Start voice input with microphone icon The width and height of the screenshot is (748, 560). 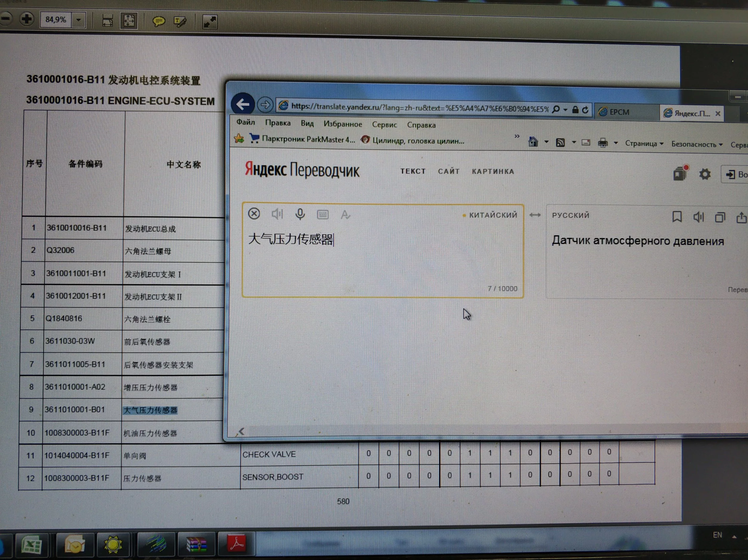300,214
